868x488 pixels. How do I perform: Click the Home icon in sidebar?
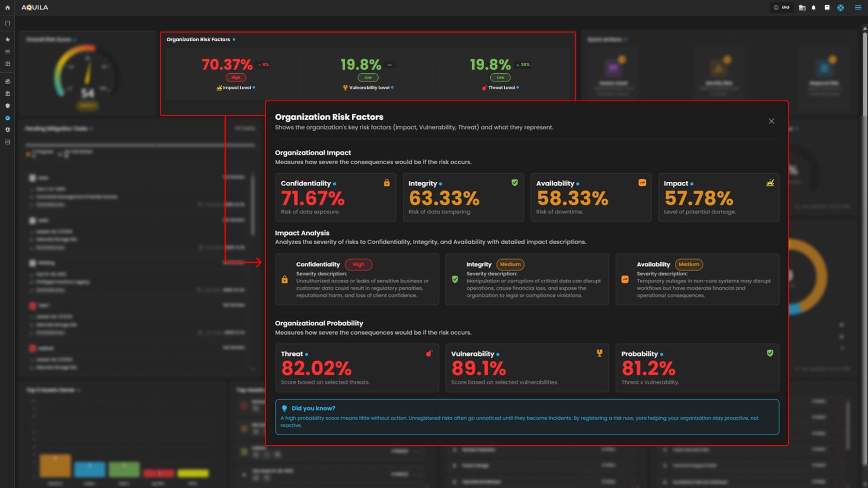coord(7,8)
